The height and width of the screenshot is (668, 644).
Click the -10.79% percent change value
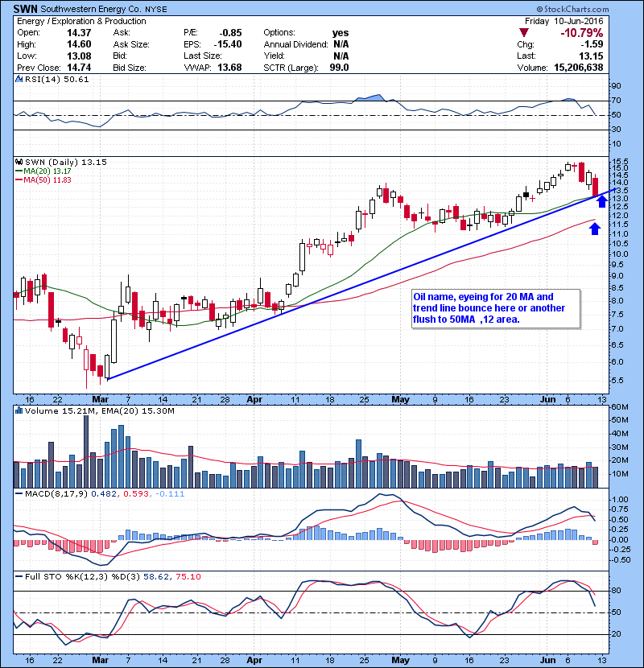coord(581,33)
